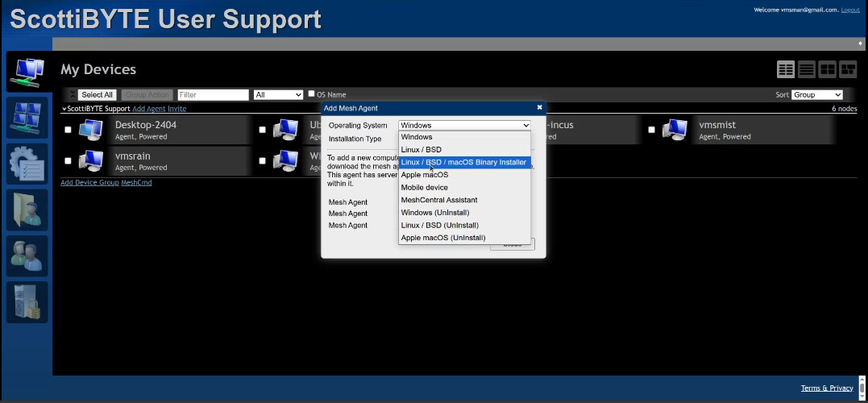Check the Desktop-2404 device checkbox

point(68,130)
